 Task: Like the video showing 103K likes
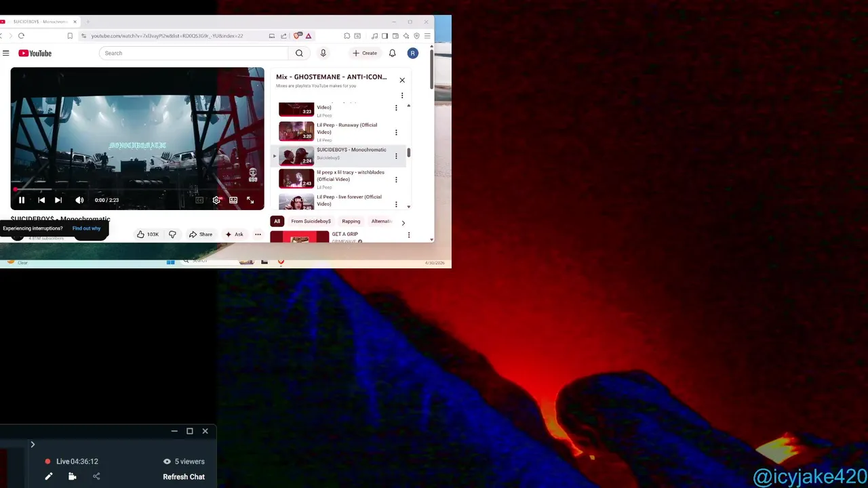coord(148,235)
